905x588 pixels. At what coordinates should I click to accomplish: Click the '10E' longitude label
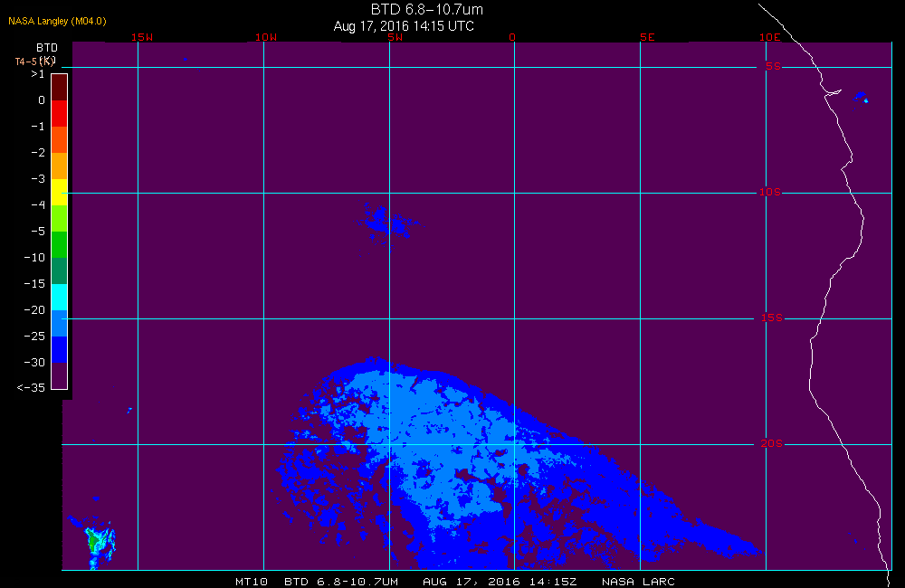[x=769, y=37]
